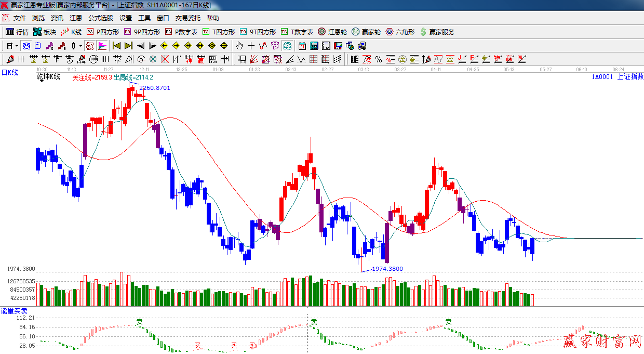Click the 行情 quotes button
This screenshot has height=354, width=644.
(17, 32)
